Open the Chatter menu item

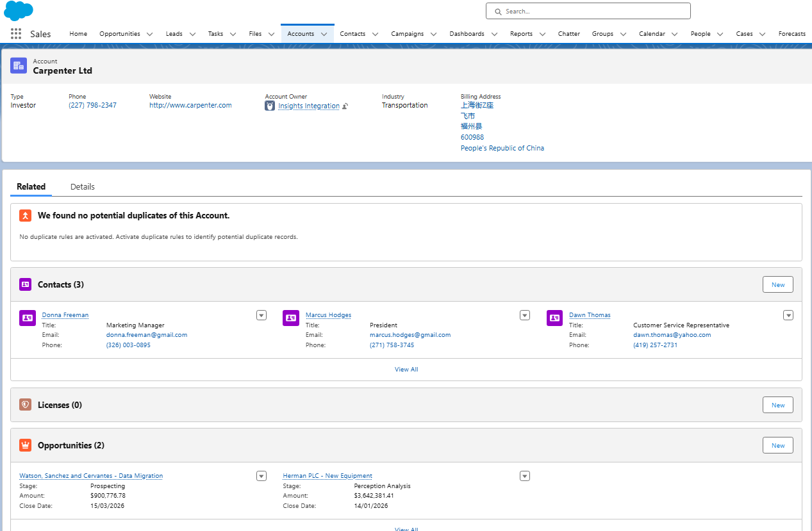pyautogui.click(x=568, y=33)
